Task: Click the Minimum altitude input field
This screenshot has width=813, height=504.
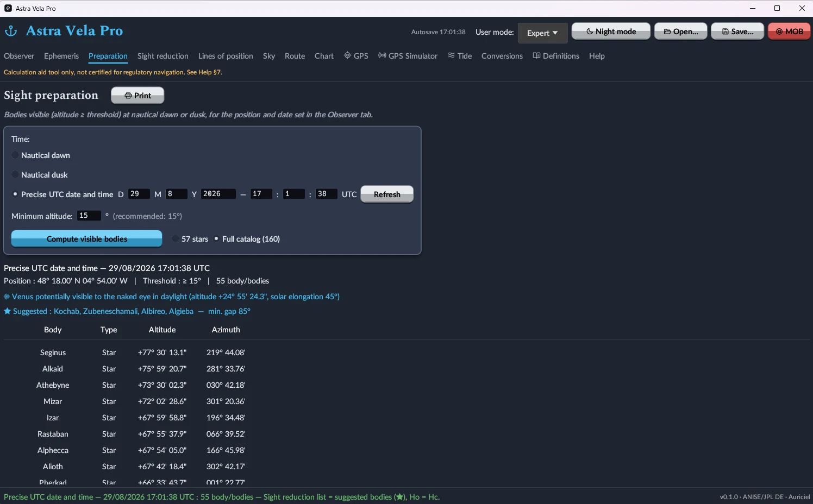Action: pyautogui.click(x=89, y=216)
